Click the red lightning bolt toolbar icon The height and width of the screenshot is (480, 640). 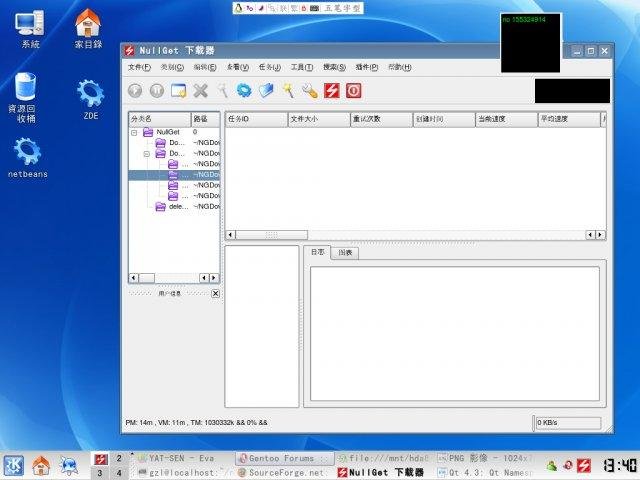click(332, 91)
